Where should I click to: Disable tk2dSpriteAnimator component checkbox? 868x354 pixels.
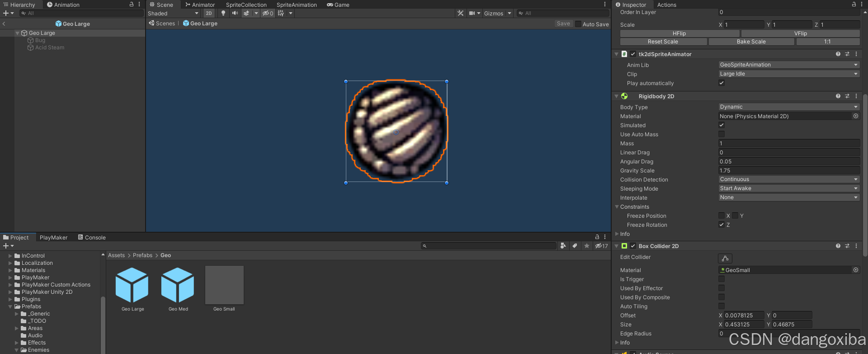tap(633, 54)
